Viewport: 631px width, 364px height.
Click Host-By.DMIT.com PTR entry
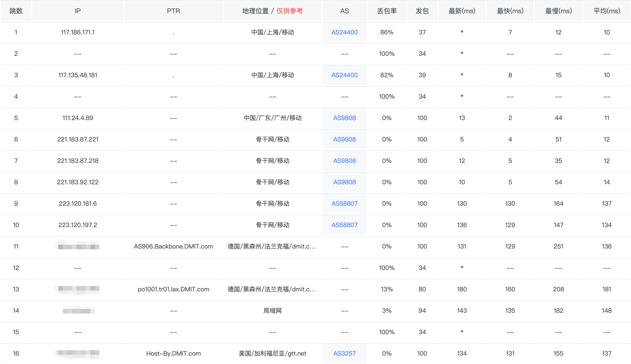(173, 354)
